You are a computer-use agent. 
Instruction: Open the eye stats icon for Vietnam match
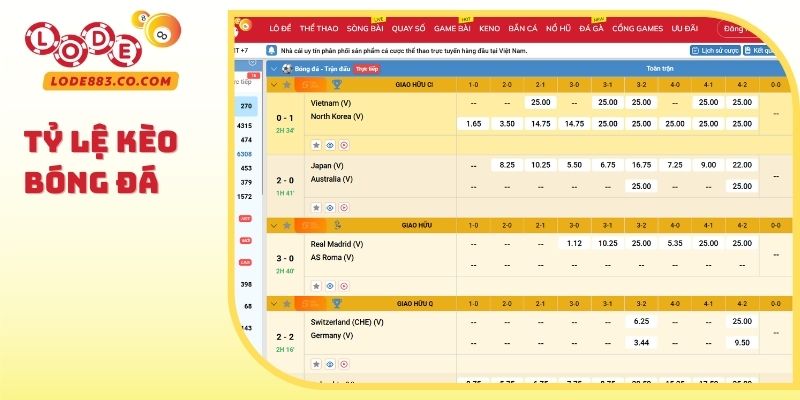[x=330, y=145]
